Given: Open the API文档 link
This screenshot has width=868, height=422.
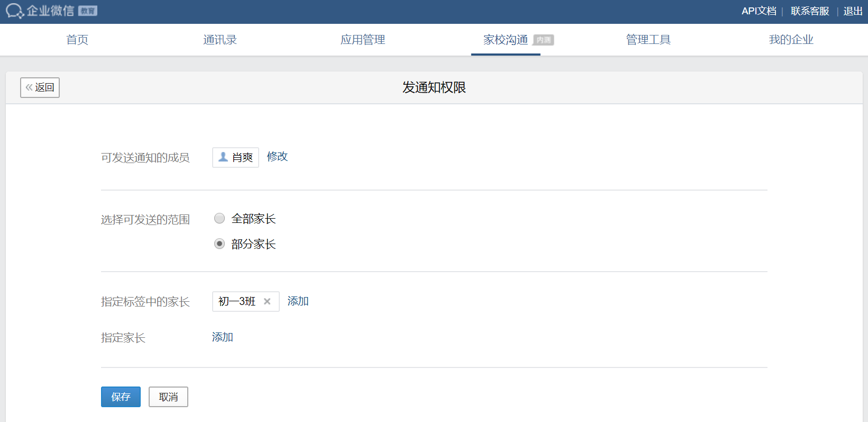Looking at the screenshot, I should tap(759, 11).
